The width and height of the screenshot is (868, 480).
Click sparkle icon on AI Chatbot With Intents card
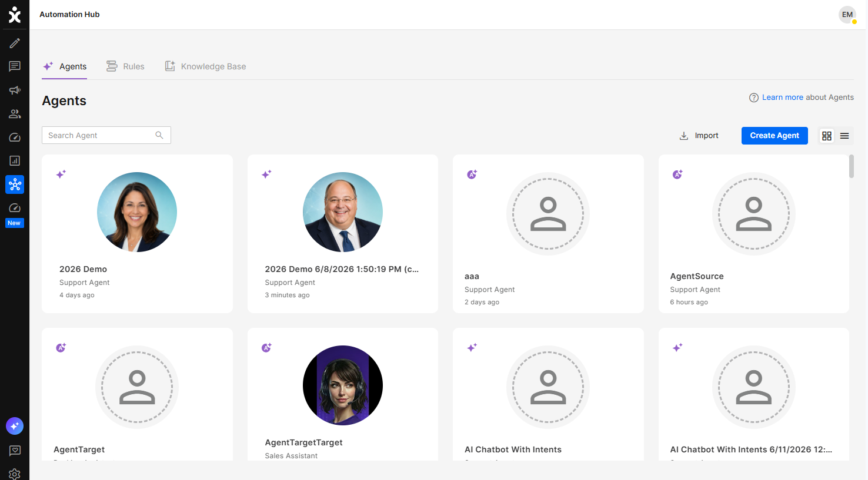(472, 348)
